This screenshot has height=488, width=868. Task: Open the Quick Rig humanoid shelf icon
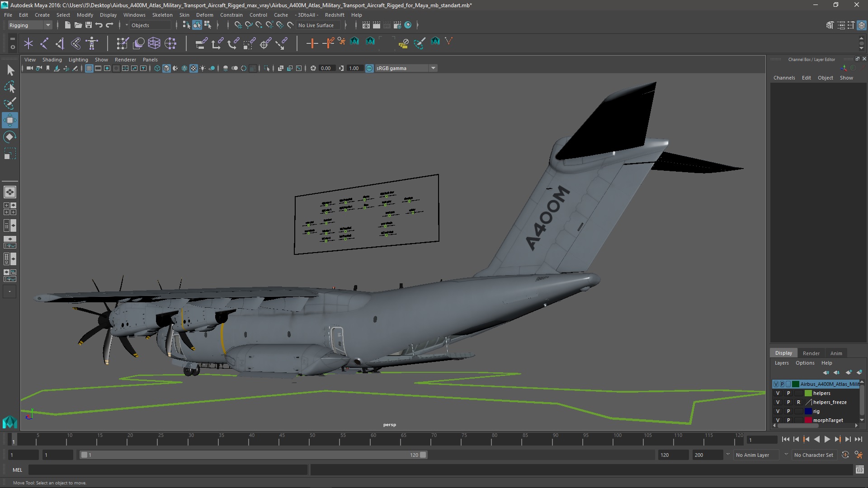pyautogui.click(x=92, y=43)
